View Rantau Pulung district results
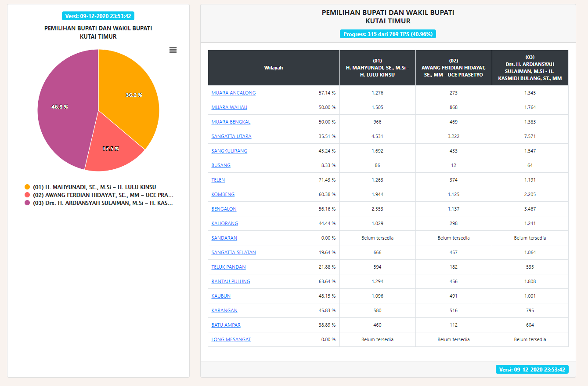The image size is (588, 386). point(231,281)
